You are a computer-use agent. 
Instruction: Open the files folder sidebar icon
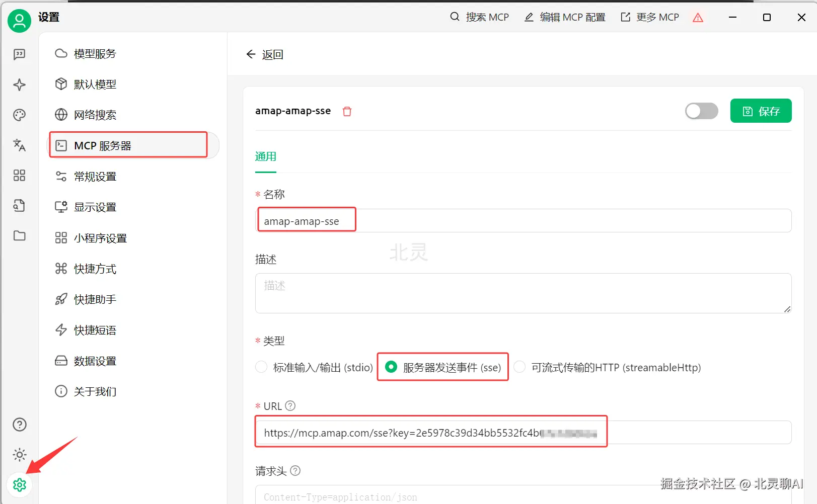19,235
